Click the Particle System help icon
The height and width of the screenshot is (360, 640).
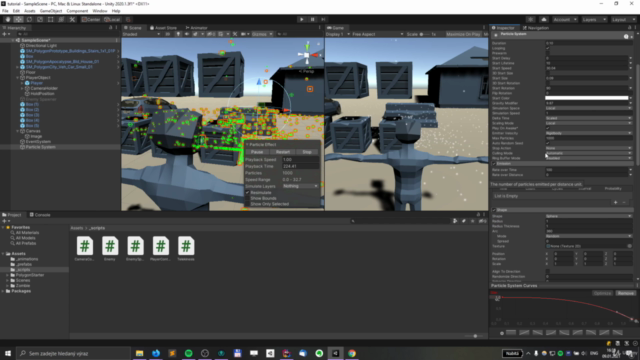click(x=626, y=36)
